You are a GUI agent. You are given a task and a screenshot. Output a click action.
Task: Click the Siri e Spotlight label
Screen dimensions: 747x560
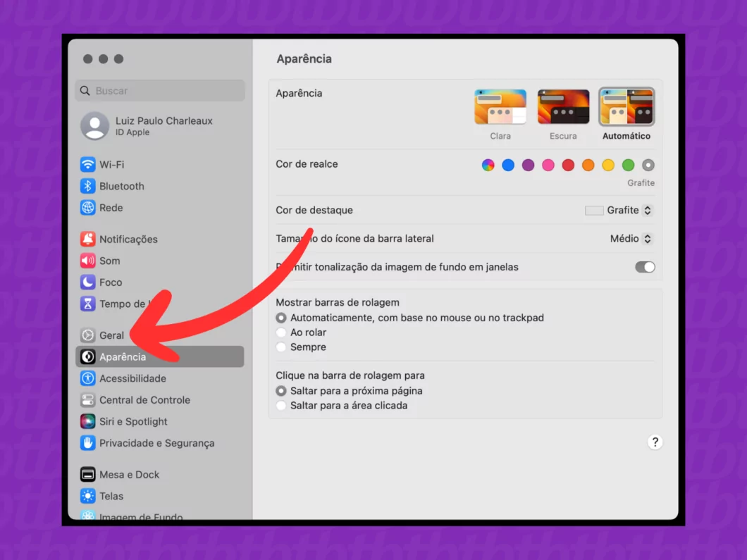click(x=133, y=422)
